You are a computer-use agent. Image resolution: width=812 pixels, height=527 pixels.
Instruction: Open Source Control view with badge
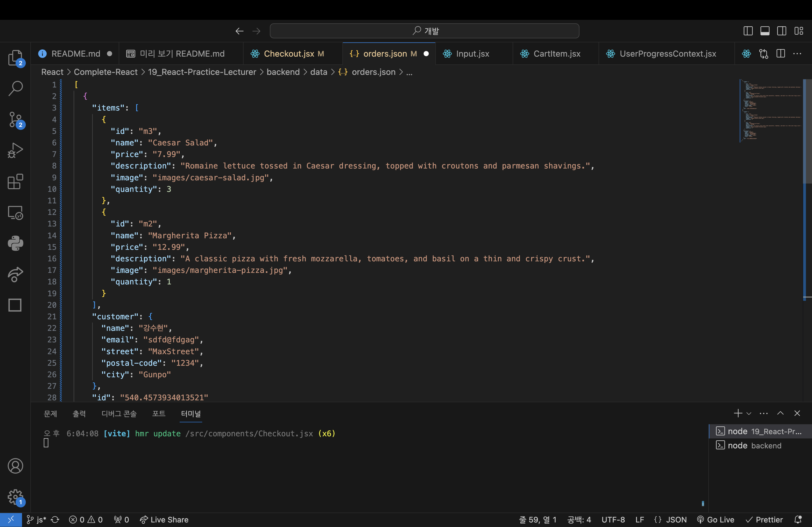[15, 119]
